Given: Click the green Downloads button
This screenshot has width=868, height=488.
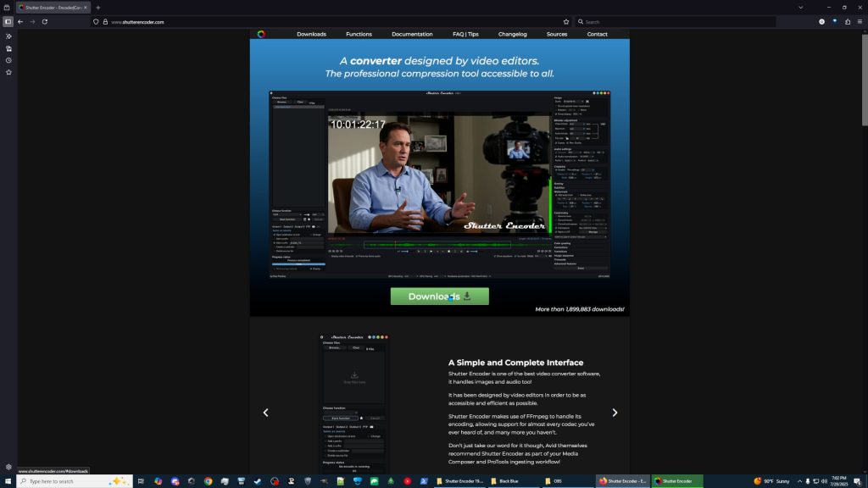Looking at the screenshot, I should coord(440,297).
